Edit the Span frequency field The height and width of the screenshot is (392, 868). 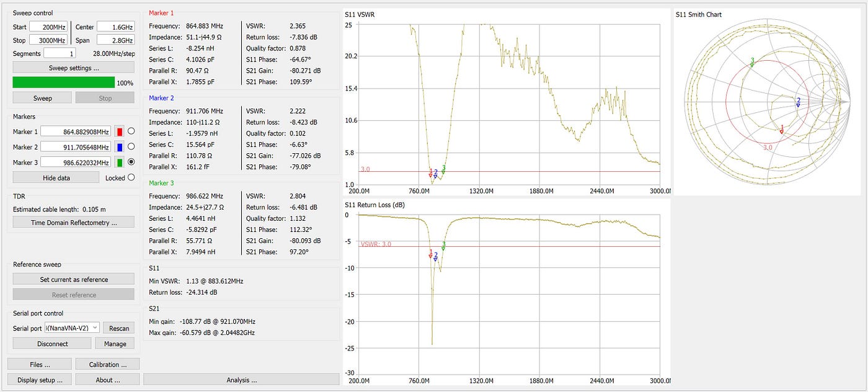[x=115, y=40]
